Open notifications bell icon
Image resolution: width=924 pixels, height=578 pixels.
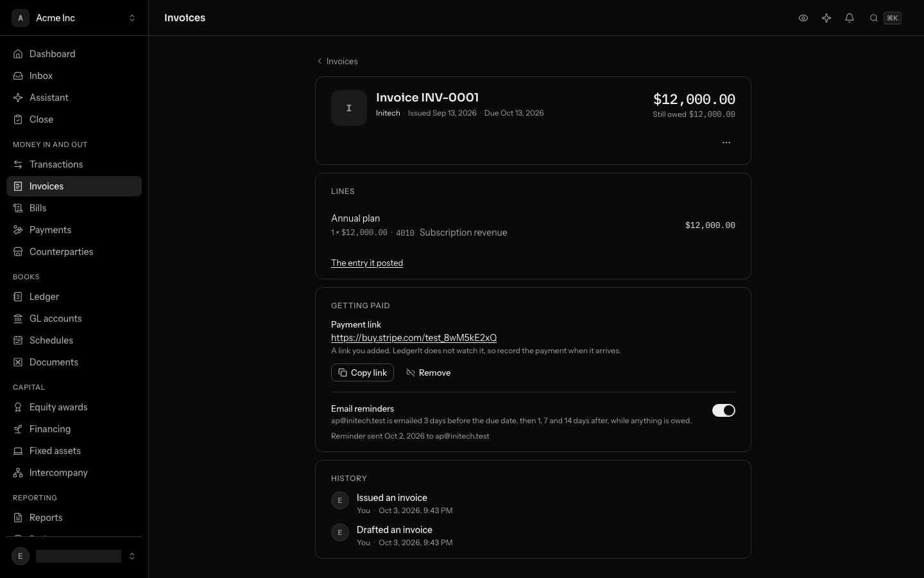coord(850,18)
